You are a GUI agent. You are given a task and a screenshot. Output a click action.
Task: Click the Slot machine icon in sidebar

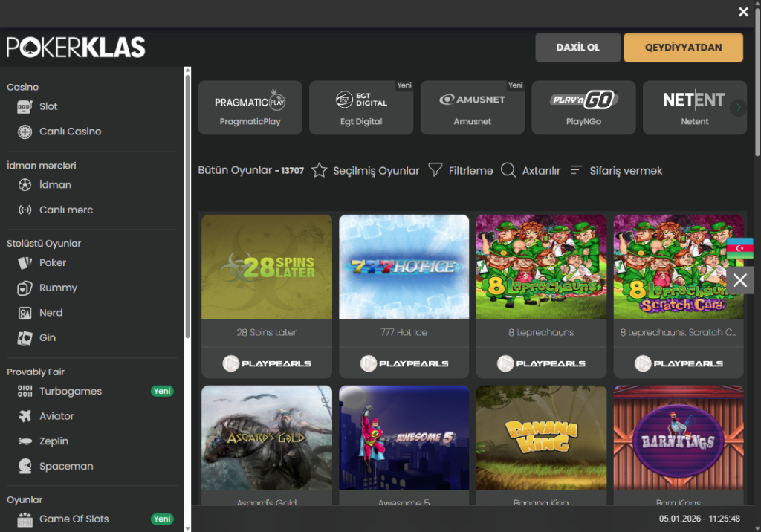(25, 106)
